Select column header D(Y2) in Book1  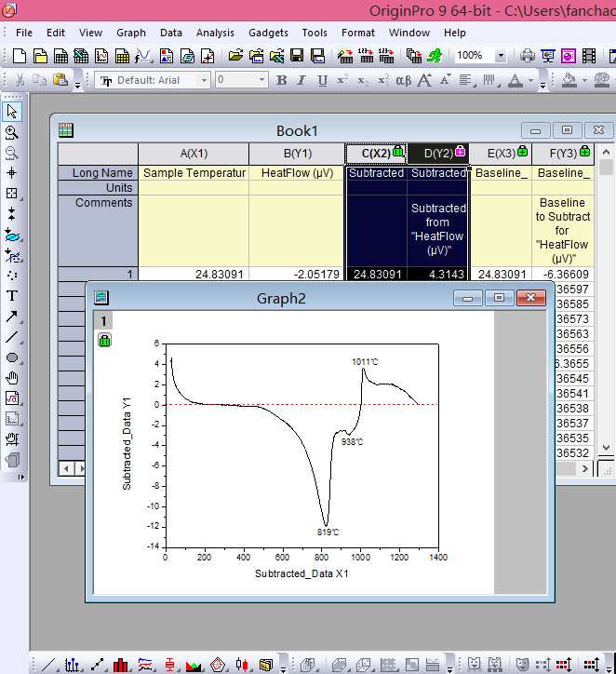coord(438,154)
